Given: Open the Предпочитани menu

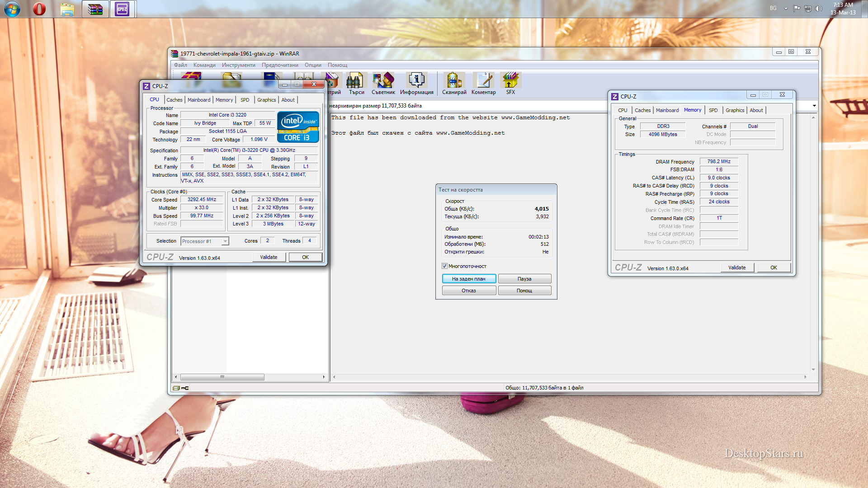Looking at the screenshot, I should pos(280,65).
